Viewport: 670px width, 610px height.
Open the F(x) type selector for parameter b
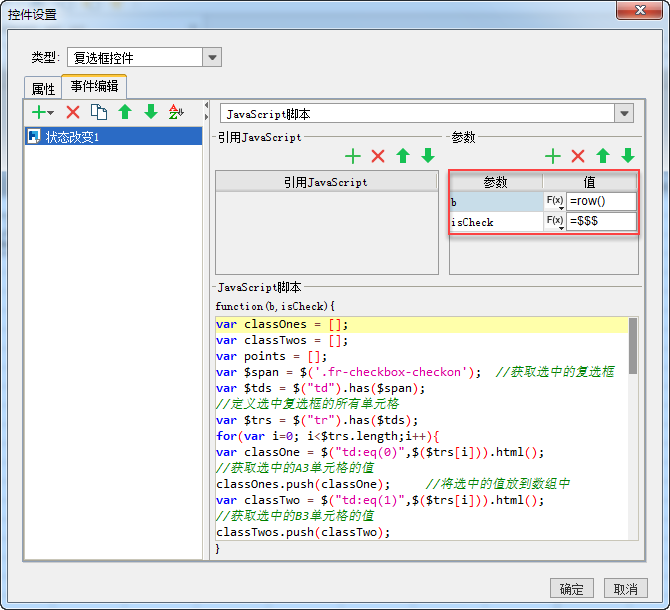coord(554,201)
